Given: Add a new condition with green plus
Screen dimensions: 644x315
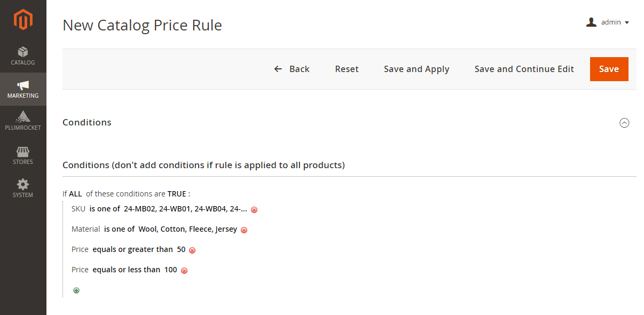Looking at the screenshot, I should point(76,290).
